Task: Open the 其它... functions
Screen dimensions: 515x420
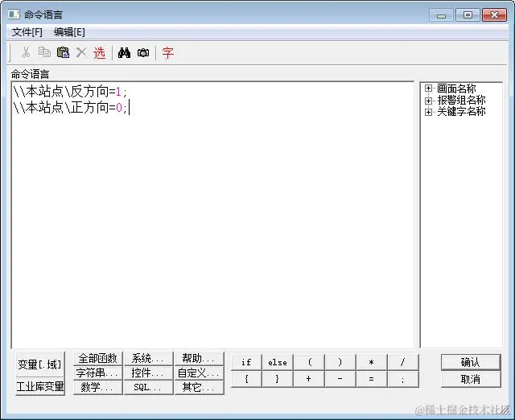Action: click(x=199, y=387)
